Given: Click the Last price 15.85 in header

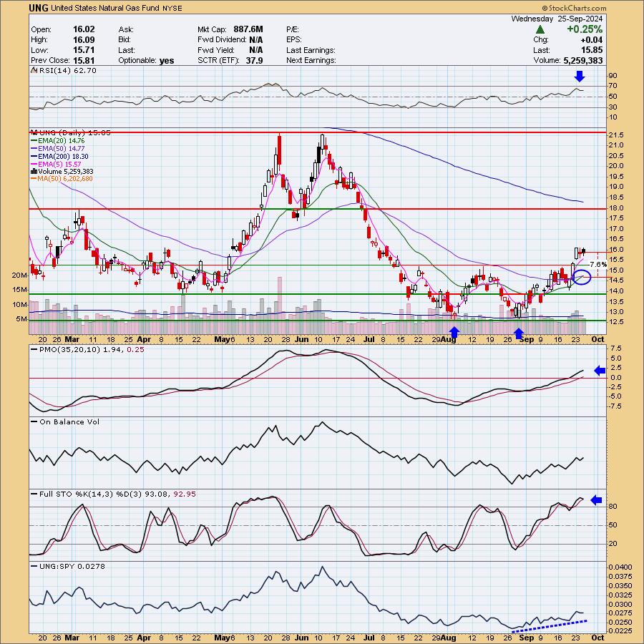Looking at the screenshot, I should click(x=592, y=50).
